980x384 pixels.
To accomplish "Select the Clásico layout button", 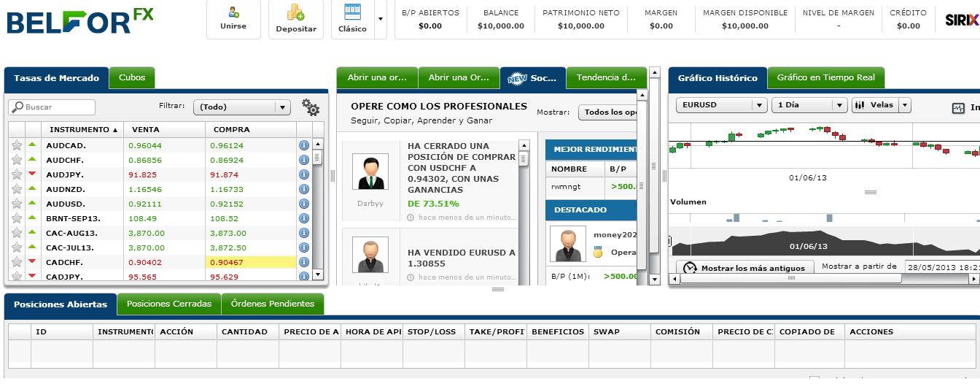I will click(353, 19).
